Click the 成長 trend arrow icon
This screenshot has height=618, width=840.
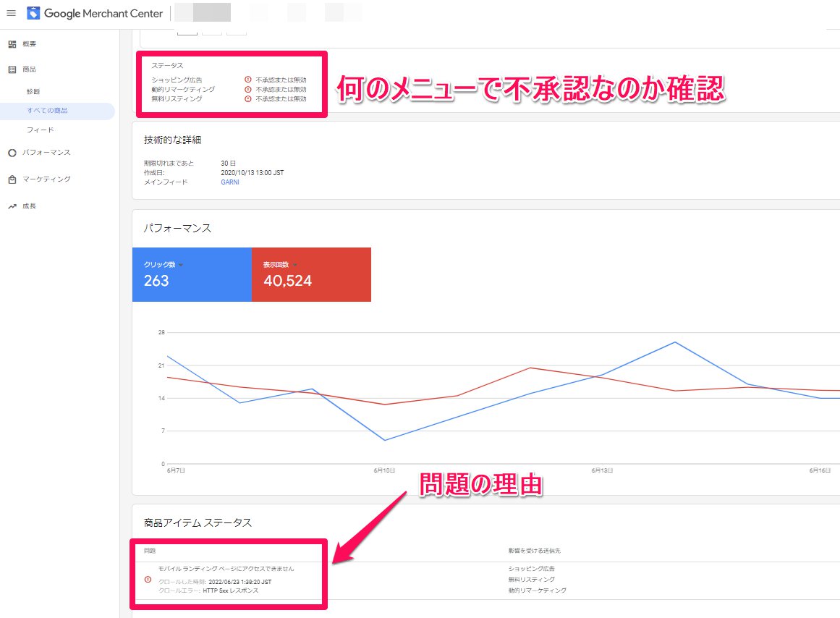(x=12, y=206)
